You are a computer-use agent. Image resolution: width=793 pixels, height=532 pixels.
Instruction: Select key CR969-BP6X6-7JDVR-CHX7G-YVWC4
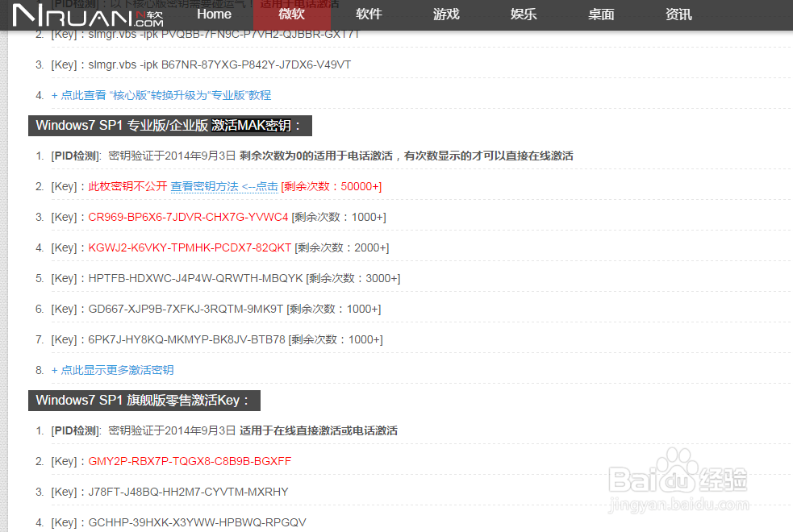(188, 217)
